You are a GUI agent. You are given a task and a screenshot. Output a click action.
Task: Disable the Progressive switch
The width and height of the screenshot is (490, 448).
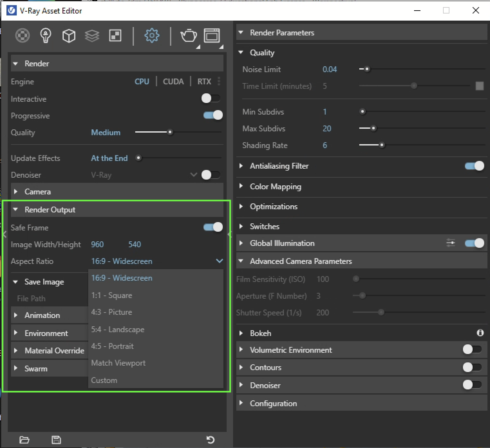[x=213, y=115]
